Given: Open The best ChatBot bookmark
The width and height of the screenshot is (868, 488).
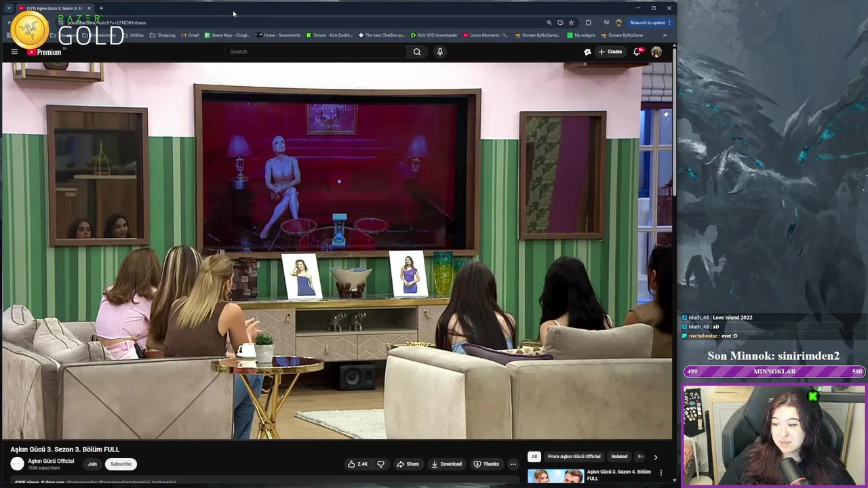Looking at the screenshot, I should coord(382,35).
